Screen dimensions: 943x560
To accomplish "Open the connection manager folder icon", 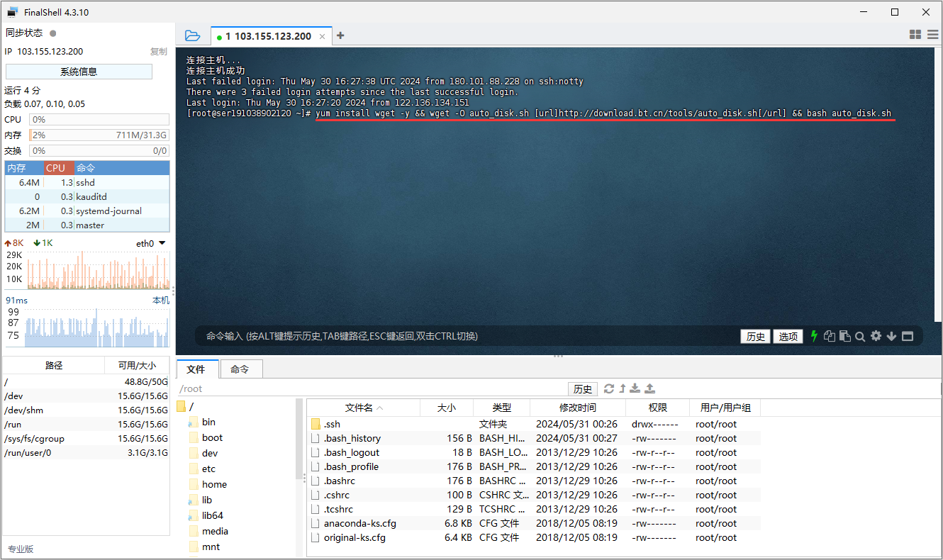I will point(192,35).
